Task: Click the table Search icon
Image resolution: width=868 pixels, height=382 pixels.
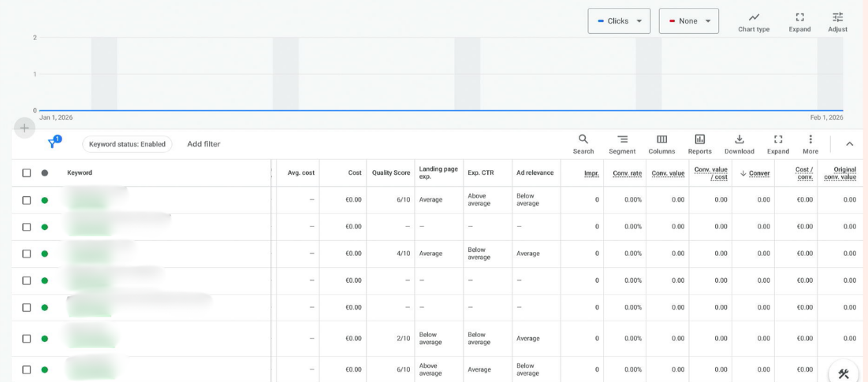Action: click(x=583, y=144)
